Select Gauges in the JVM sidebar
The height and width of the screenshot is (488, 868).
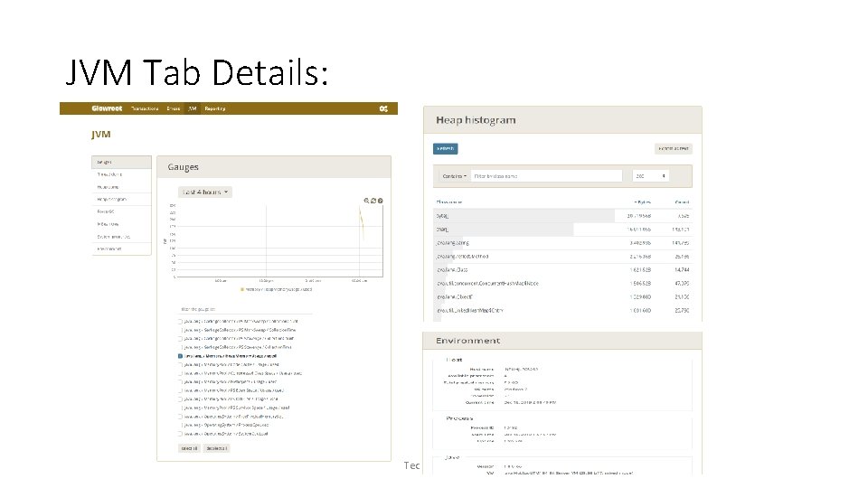121,162
